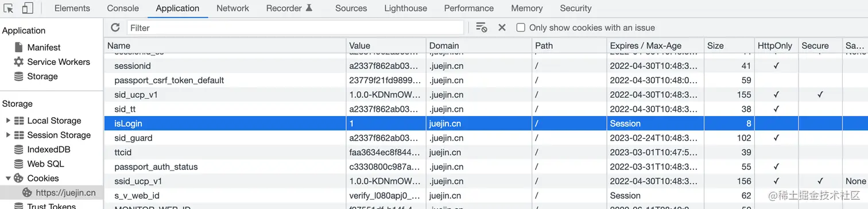Delete selected cookie with the X icon
This screenshot has height=209, width=868.
click(502, 28)
